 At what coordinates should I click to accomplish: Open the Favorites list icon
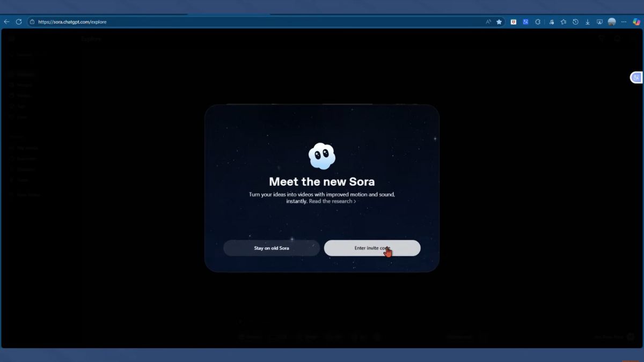(563, 22)
